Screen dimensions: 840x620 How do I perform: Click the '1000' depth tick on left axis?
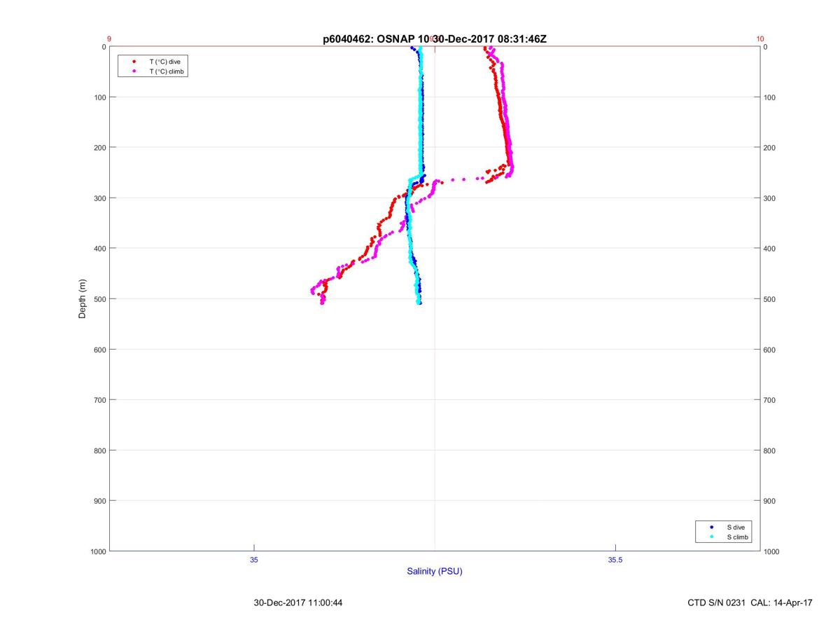[98, 551]
